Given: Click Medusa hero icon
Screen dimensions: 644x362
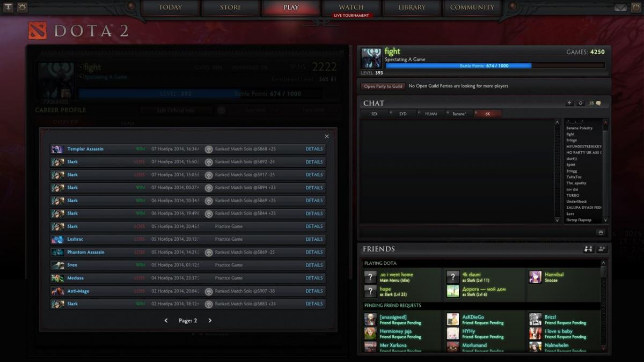Looking at the screenshot, I should (x=57, y=278).
